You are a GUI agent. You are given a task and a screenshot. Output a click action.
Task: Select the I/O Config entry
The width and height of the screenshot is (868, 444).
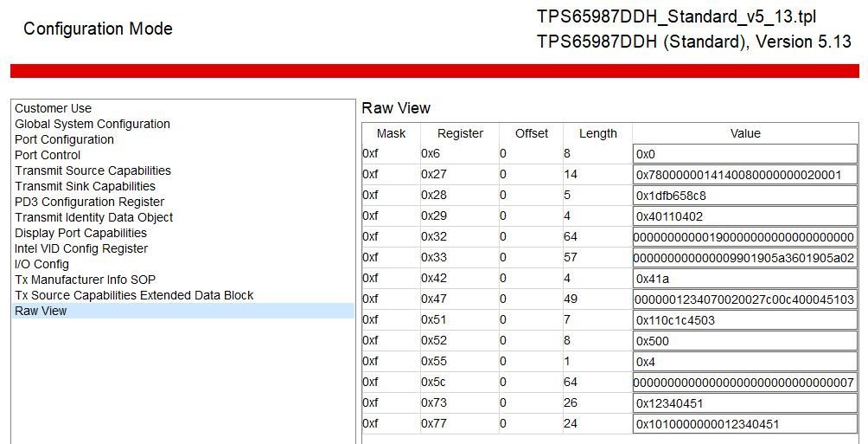[182, 263]
